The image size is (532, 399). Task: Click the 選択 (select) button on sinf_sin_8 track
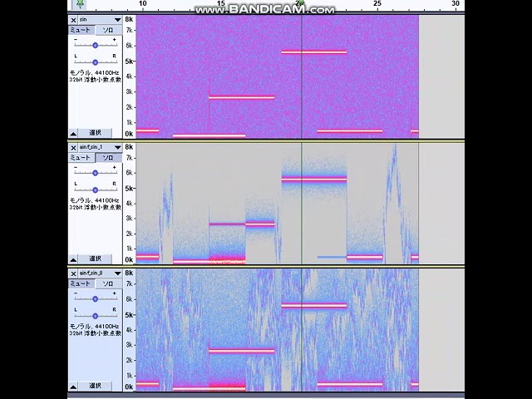coord(95,386)
